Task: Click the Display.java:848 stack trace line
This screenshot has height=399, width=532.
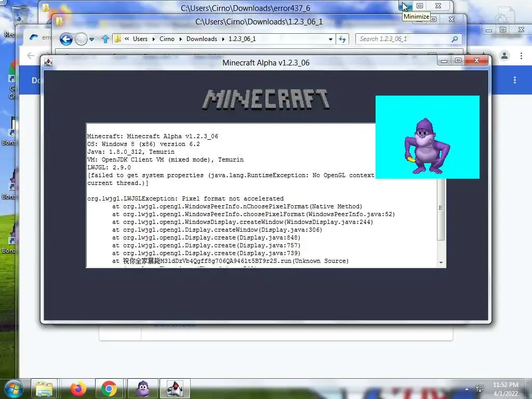Action: (206, 238)
